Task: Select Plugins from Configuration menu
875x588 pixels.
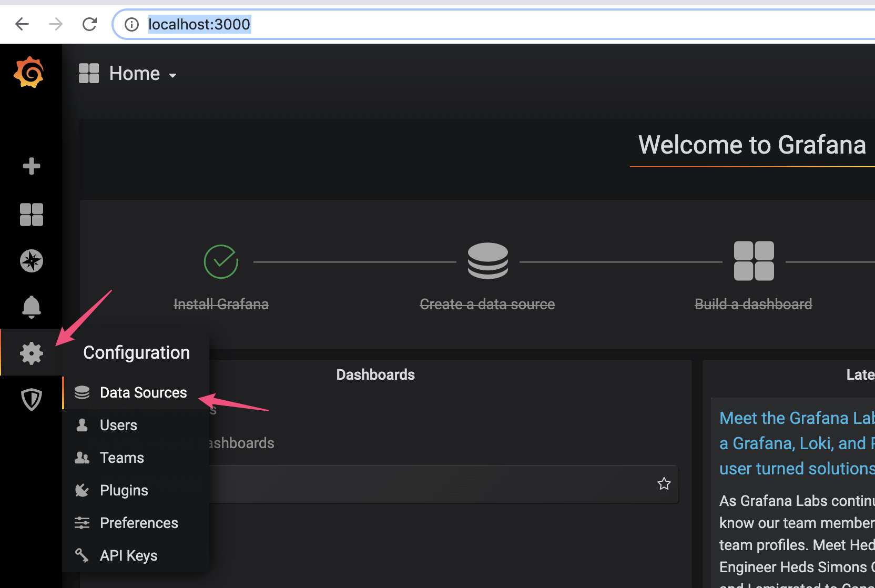Action: (x=136, y=490)
